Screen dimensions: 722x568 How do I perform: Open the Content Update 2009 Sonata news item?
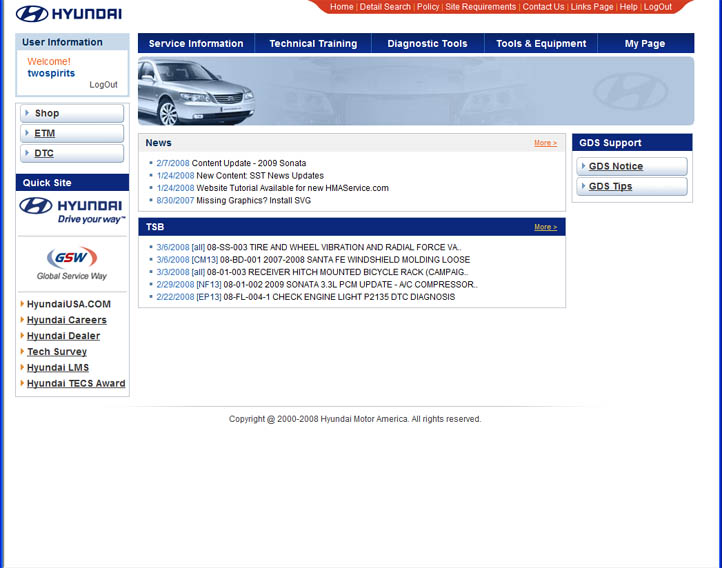click(248, 163)
